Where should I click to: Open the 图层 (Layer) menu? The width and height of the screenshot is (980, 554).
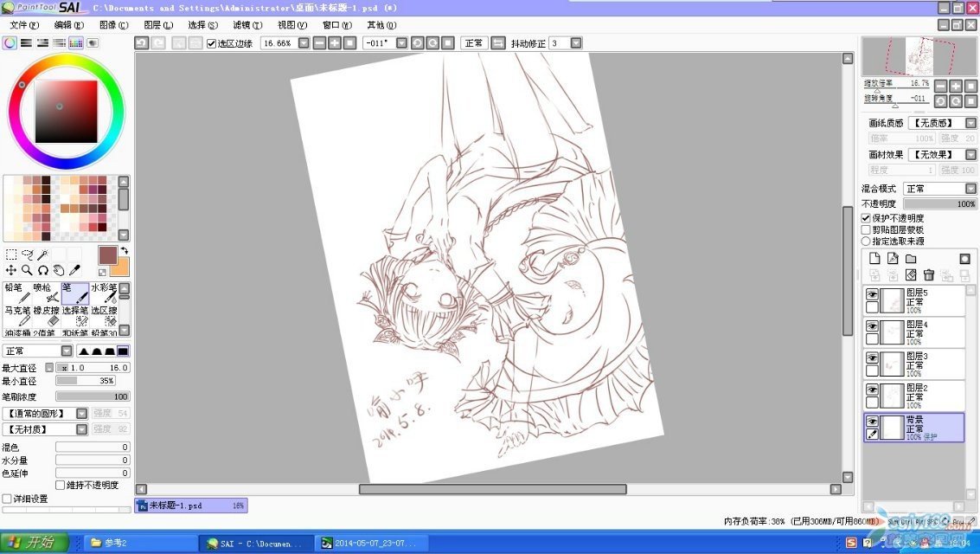pyautogui.click(x=157, y=25)
